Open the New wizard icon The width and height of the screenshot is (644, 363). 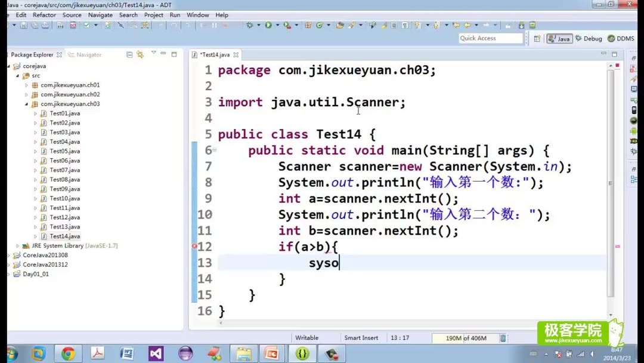(x=8, y=25)
